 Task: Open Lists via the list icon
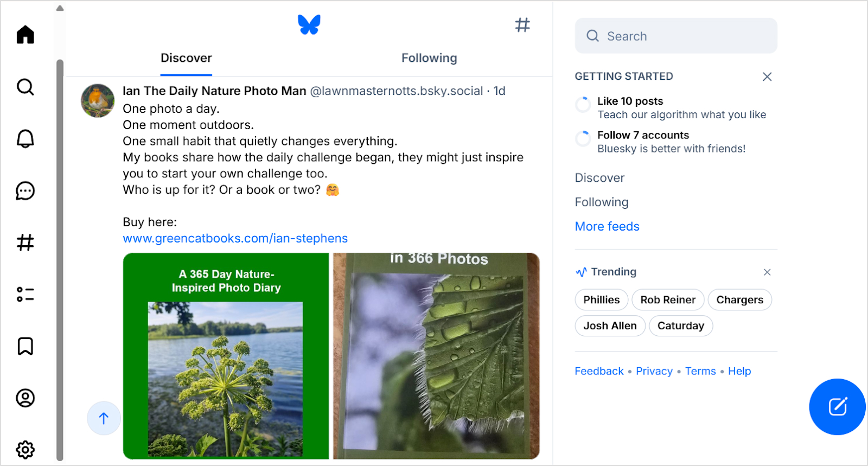[24, 295]
